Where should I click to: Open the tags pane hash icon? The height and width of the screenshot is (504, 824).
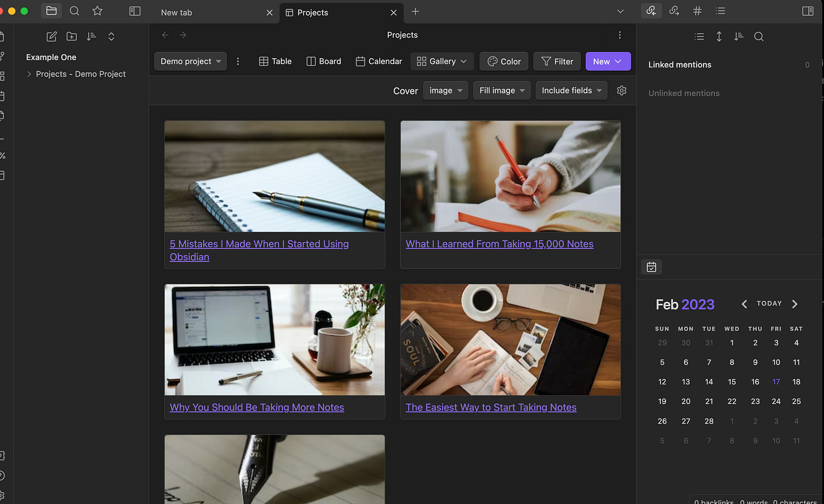click(x=697, y=11)
